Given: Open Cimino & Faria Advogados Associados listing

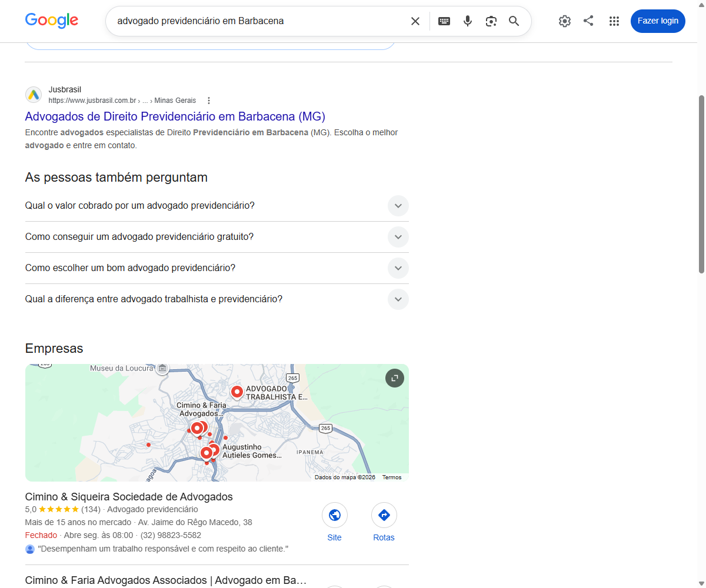Looking at the screenshot, I should [166, 581].
